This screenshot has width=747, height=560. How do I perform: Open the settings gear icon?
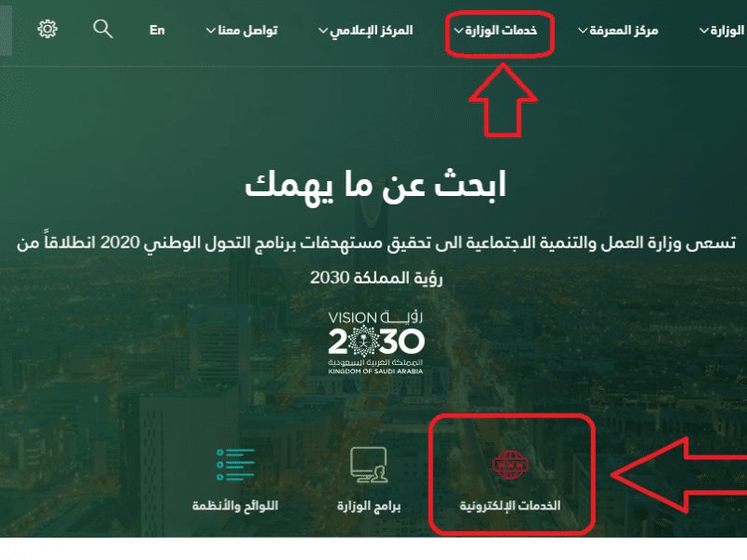pyautogui.click(x=48, y=29)
